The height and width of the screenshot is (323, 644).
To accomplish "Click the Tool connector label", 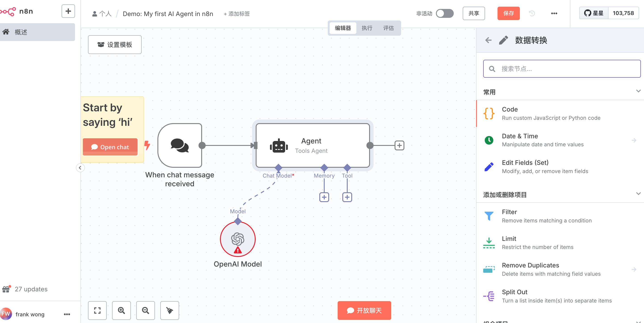I will pyautogui.click(x=347, y=176).
